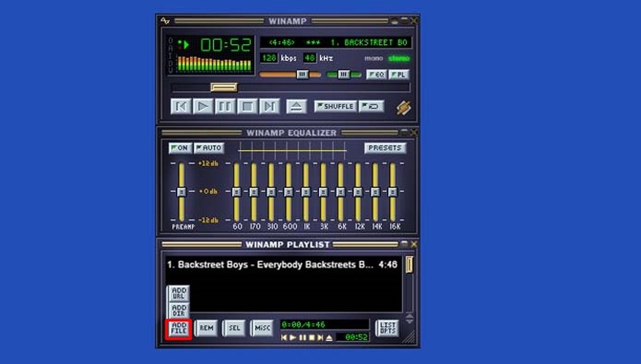
Task: Open the REM remove menu button
Action: [x=206, y=328]
